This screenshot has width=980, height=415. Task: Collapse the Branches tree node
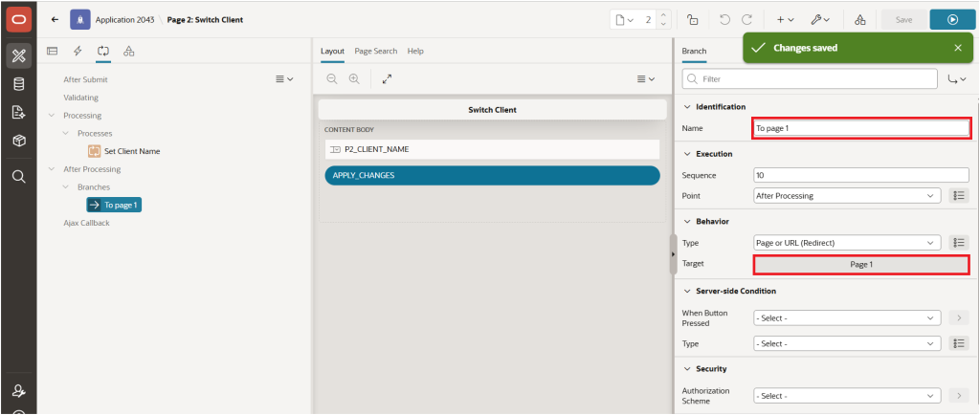pos(66,187)
